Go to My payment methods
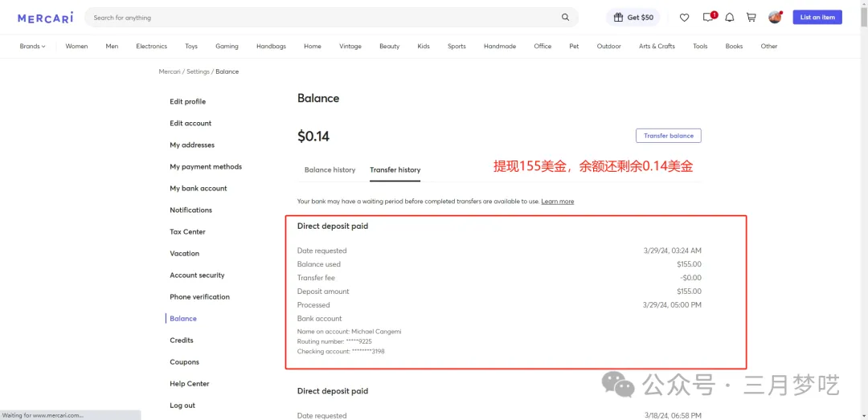The image size is (868, 420). click(x=206, y=166)
